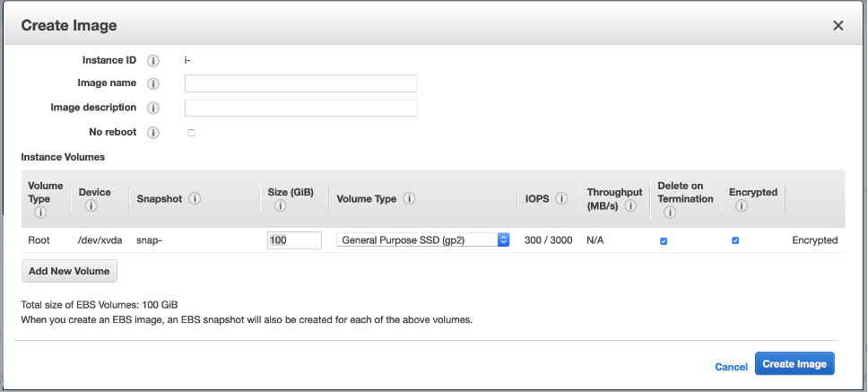Click the Size (GiB) field showing 100
This screenshot has width=868, height=392.
294,240
